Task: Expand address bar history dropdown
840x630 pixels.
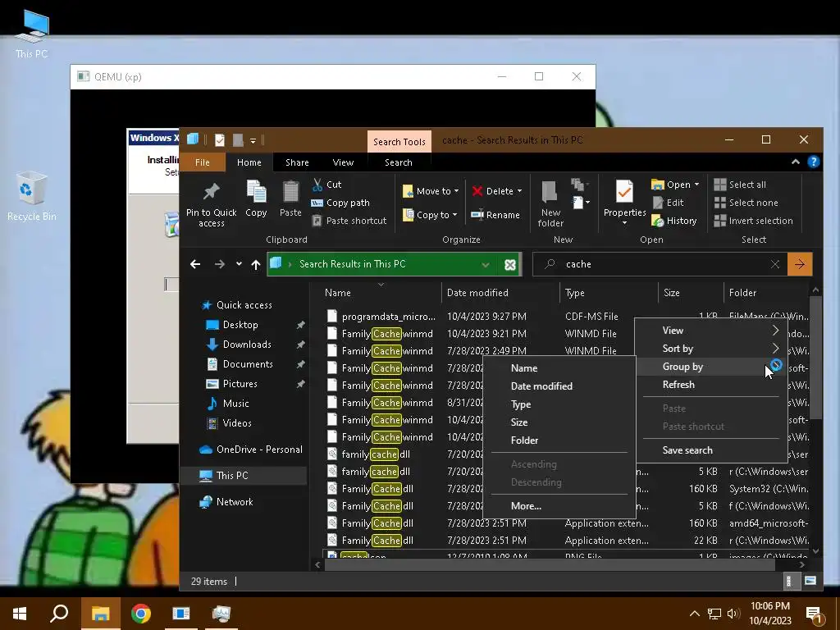Action: (x=486, y=264)
